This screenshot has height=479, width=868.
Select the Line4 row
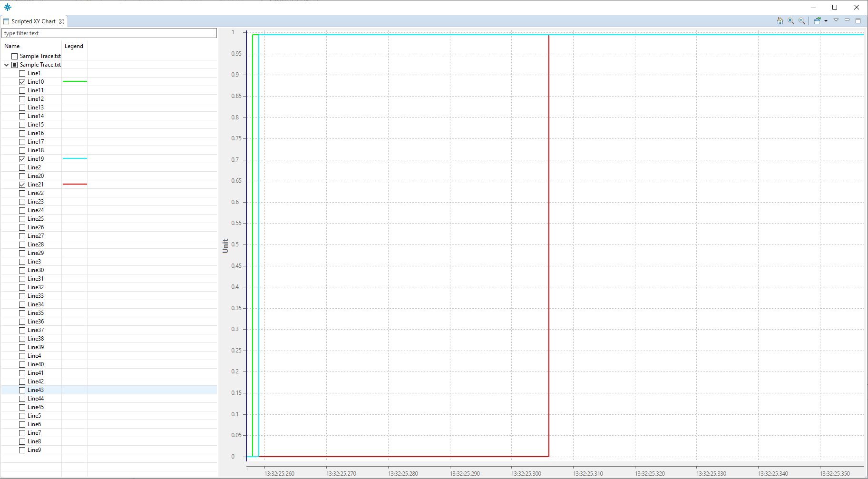click(34, 356)
